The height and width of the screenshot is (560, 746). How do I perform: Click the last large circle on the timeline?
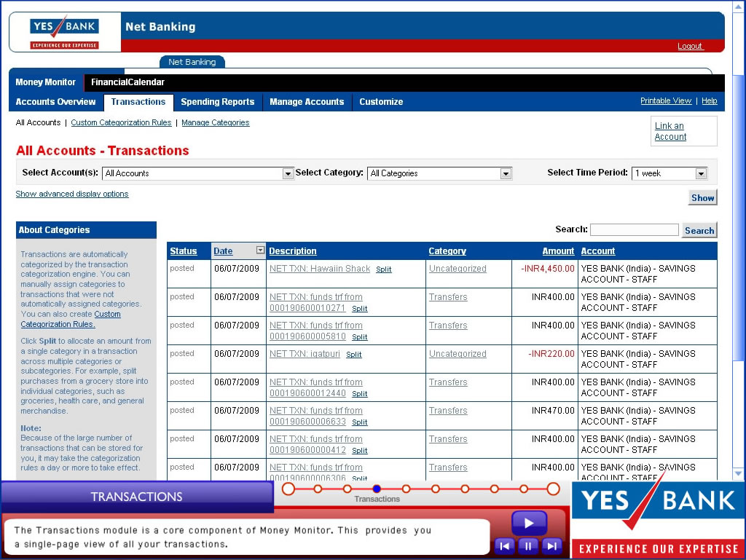[x=553, y=489]
